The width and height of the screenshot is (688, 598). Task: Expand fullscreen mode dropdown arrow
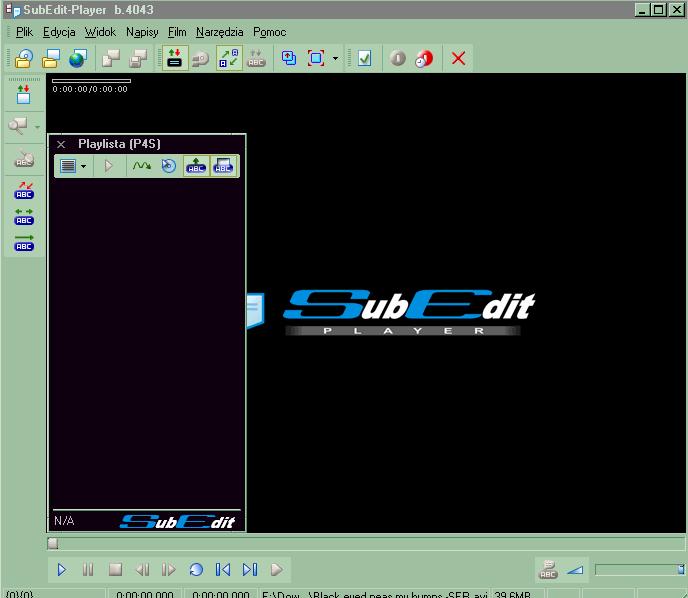(x=335, y=58)
